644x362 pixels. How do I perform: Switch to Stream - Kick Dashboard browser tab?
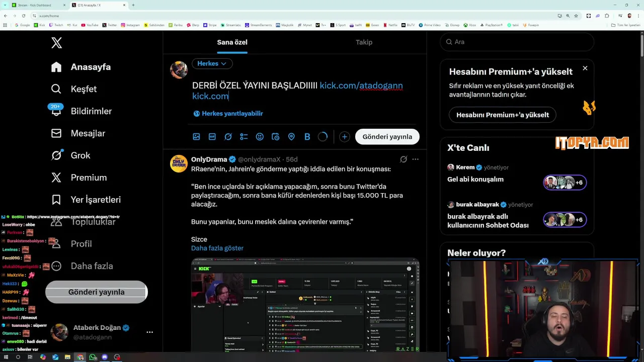(x=38, y=5)
